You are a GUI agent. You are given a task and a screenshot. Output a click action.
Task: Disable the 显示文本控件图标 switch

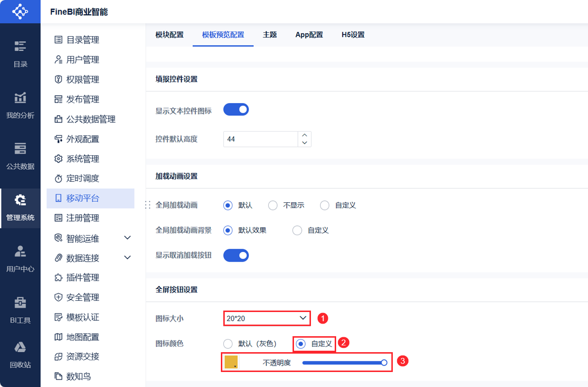pos(236,109)
